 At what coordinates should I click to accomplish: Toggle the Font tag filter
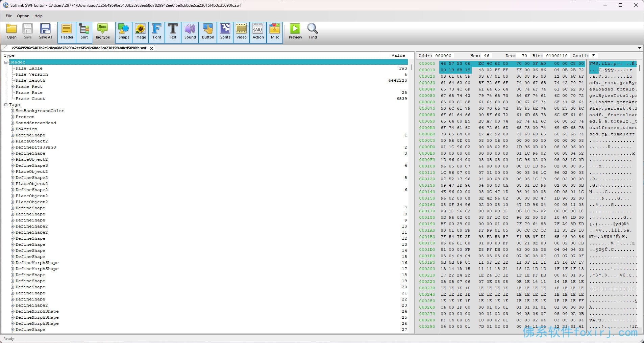(157, 32)
